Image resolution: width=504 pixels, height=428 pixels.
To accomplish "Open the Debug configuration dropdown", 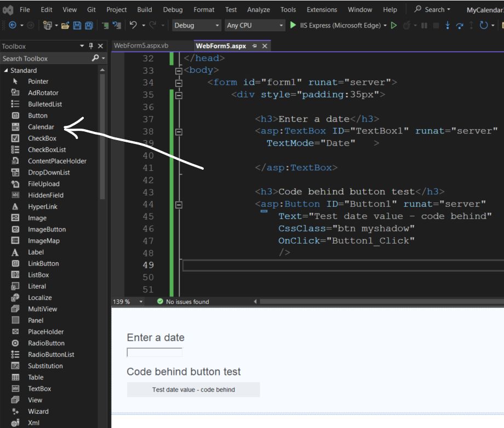I will [196, 25].
